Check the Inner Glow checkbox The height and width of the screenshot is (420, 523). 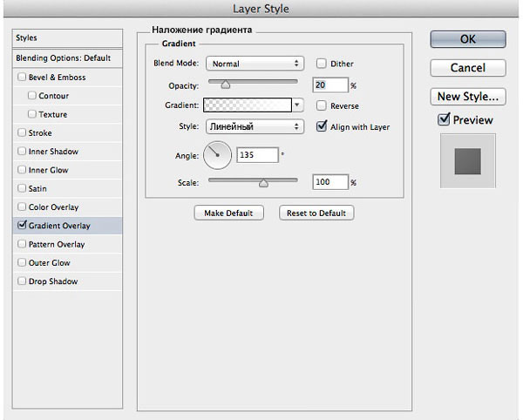click(x=22, y=170)
